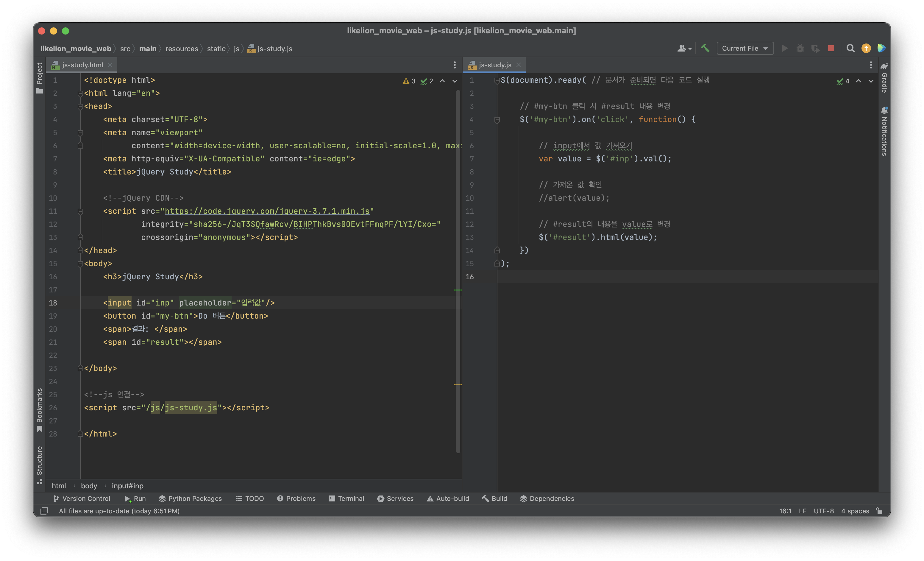Open the Gradle tool window
This screenshot has width=924, height=561.
point(884,78)
